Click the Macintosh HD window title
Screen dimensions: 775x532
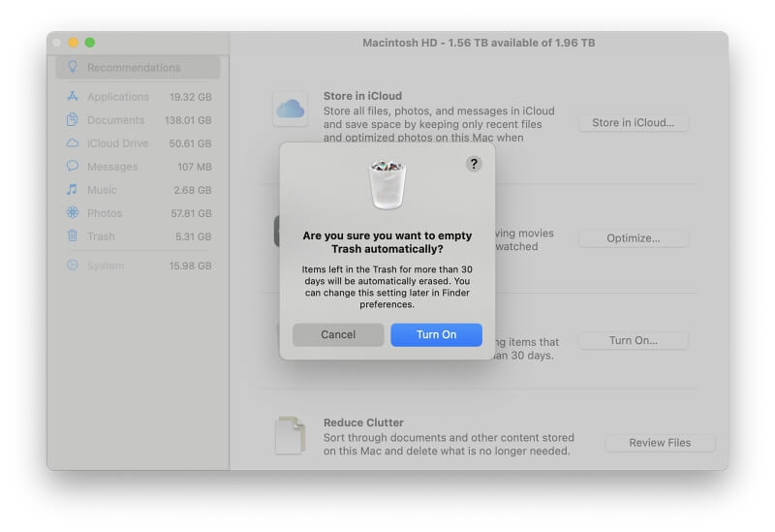(x=479, y=43)
